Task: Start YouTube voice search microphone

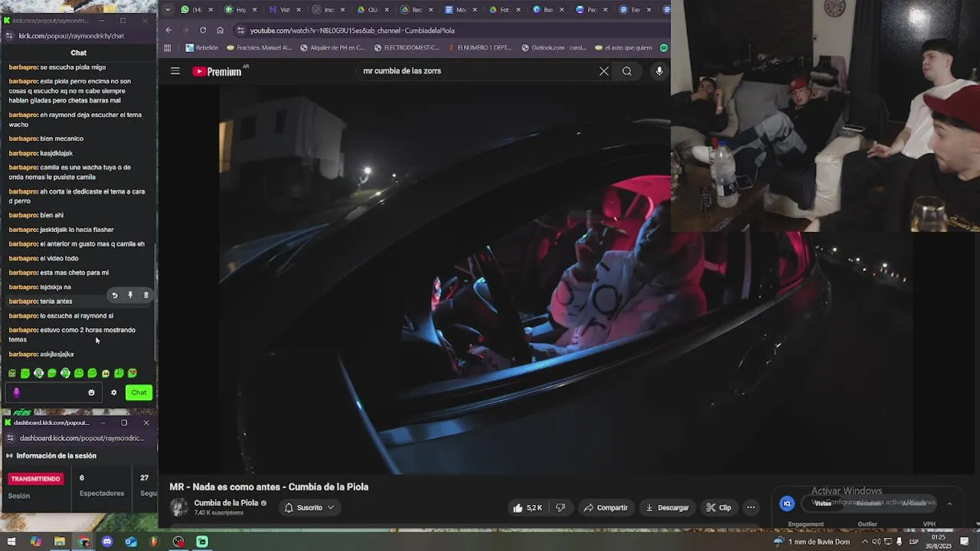Action: coord(659,71)
